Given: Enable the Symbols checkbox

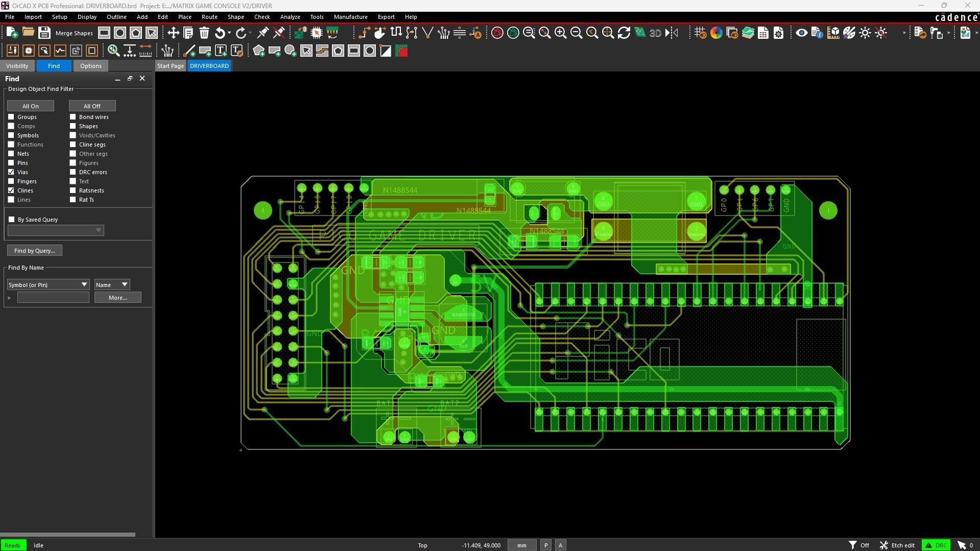Looking at the screenshot, I should coord(11,135).
